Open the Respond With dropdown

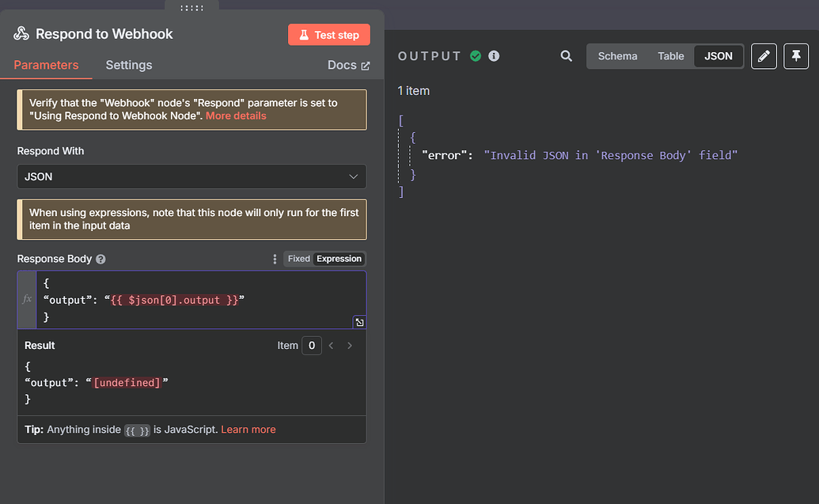coord(191,176)
